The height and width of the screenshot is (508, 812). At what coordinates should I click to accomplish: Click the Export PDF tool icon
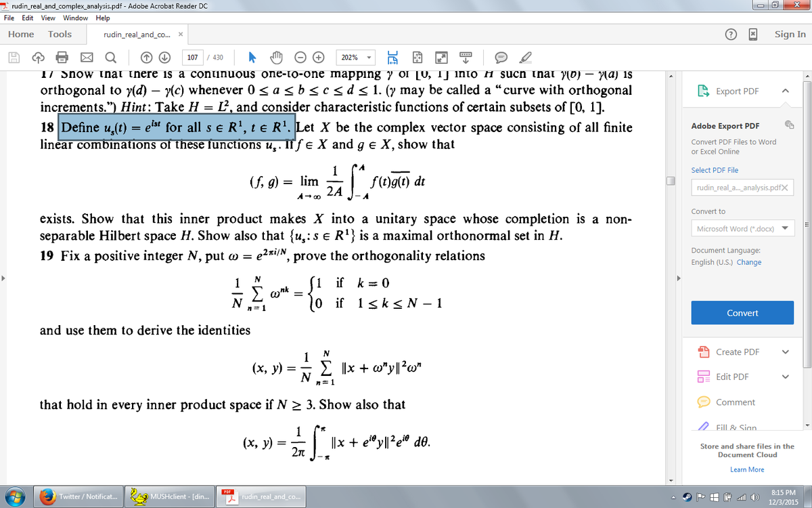[702, 91]
